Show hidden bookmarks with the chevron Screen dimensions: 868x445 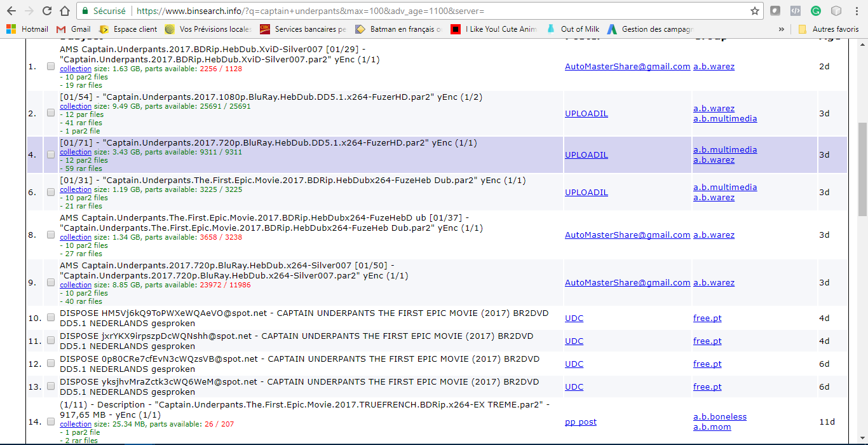coord(781,29)
